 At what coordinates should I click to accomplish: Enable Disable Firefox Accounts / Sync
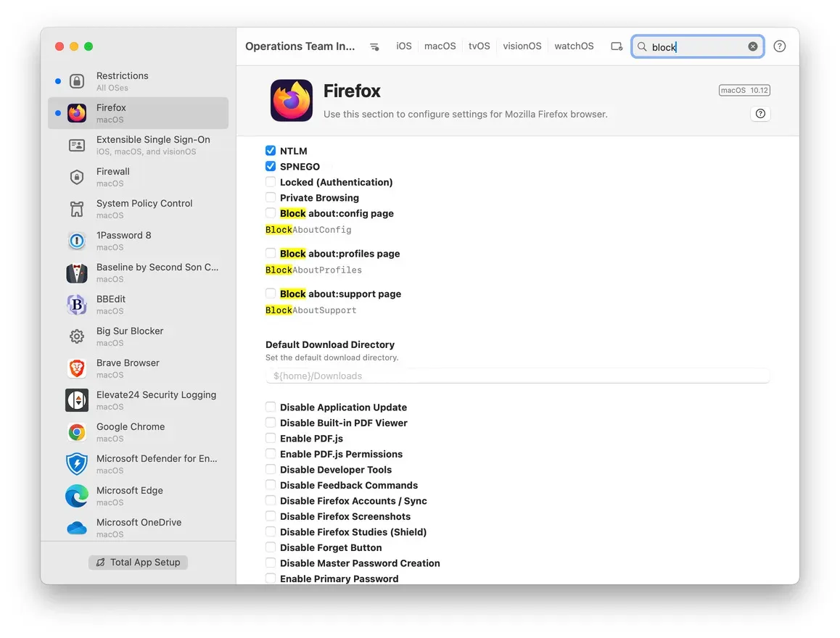(271, 500)
